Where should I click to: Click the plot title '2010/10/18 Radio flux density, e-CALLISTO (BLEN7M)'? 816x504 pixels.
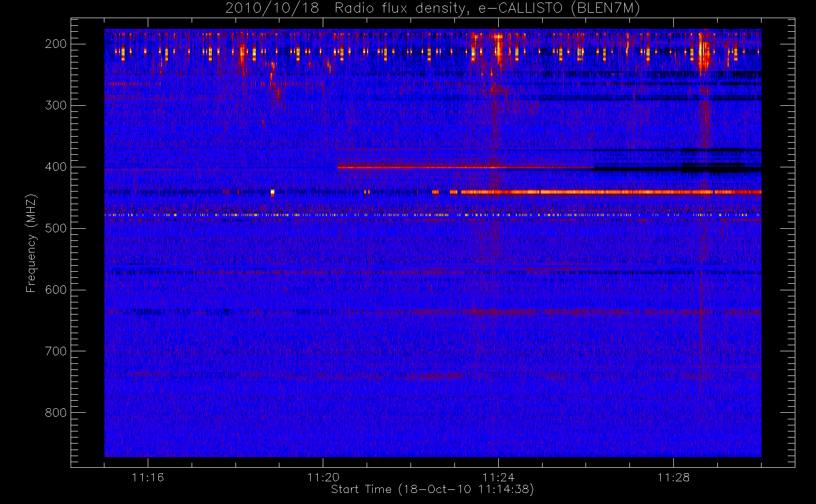tap(432, 8)
